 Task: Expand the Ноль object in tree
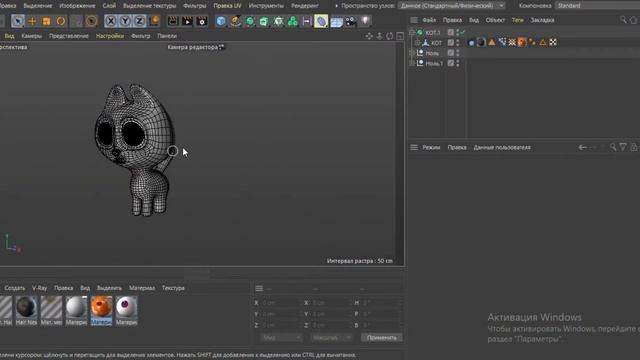(x=412, y=53)
